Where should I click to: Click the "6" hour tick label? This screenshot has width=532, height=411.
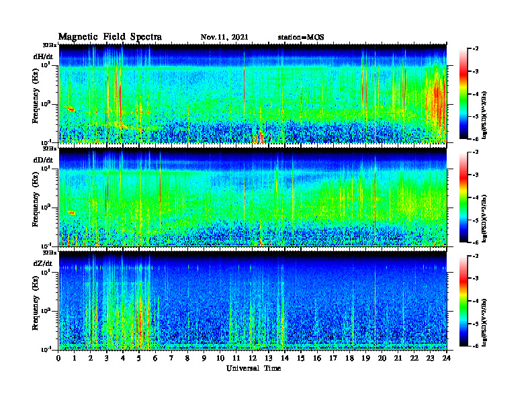tap(155, 359)
